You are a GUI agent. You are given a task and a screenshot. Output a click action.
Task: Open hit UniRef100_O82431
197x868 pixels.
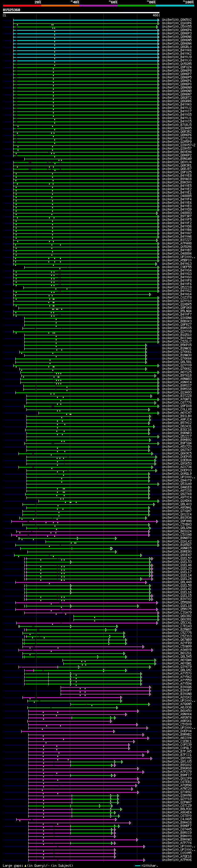click(x=177, y=426)
